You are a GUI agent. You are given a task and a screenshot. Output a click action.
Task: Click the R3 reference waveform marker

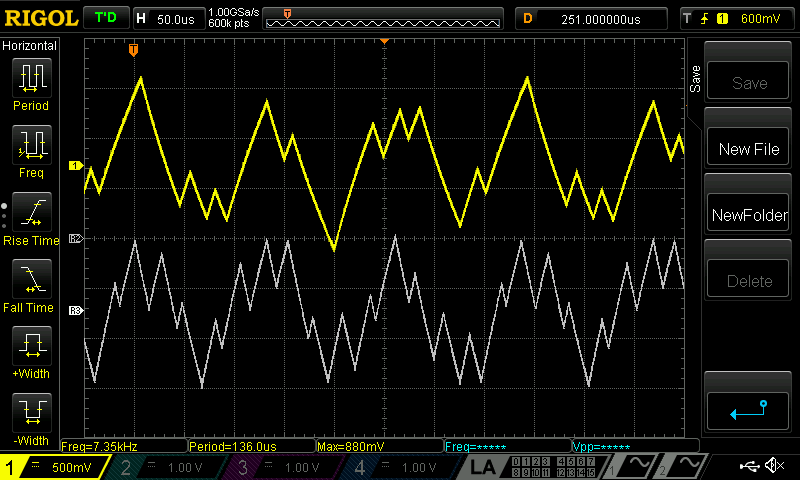[x=76, y=310]
